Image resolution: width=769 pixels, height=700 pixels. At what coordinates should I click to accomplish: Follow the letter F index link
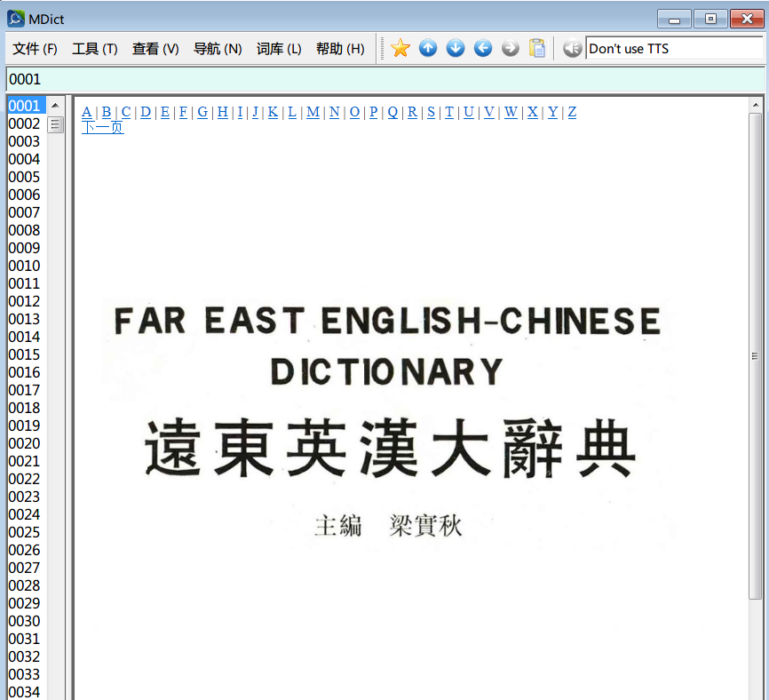(x=183, y=112)
